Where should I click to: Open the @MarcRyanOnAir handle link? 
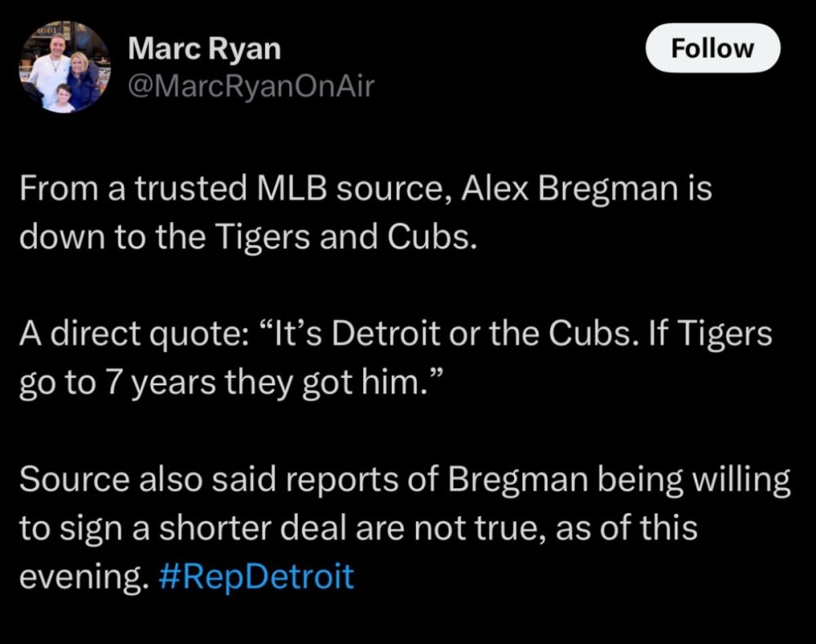(x=251, y=86)
